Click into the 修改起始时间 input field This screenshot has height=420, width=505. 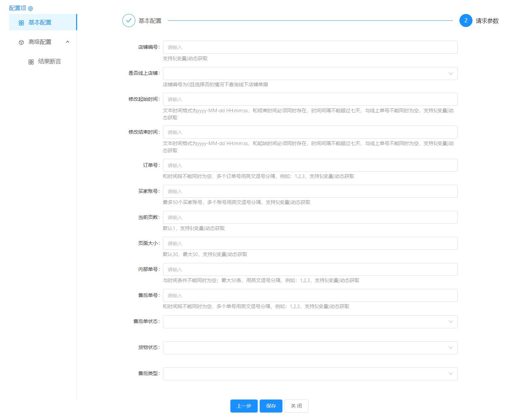(x=310, y=99)
